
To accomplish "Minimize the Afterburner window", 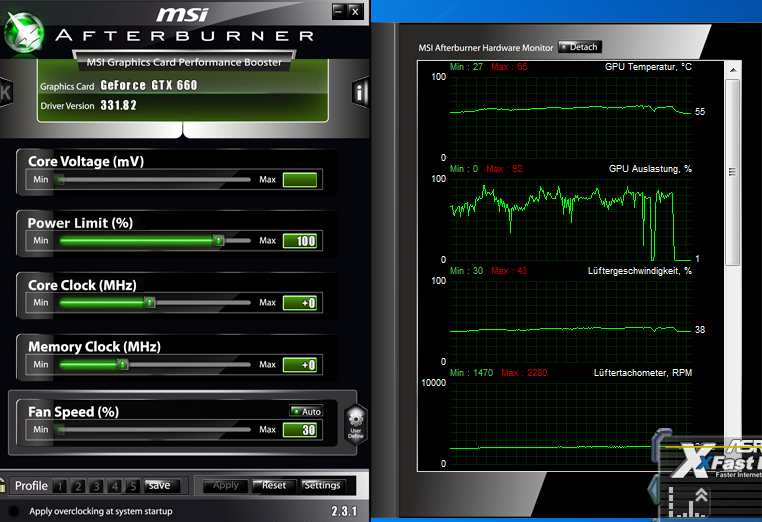I will tap(339, 11).
